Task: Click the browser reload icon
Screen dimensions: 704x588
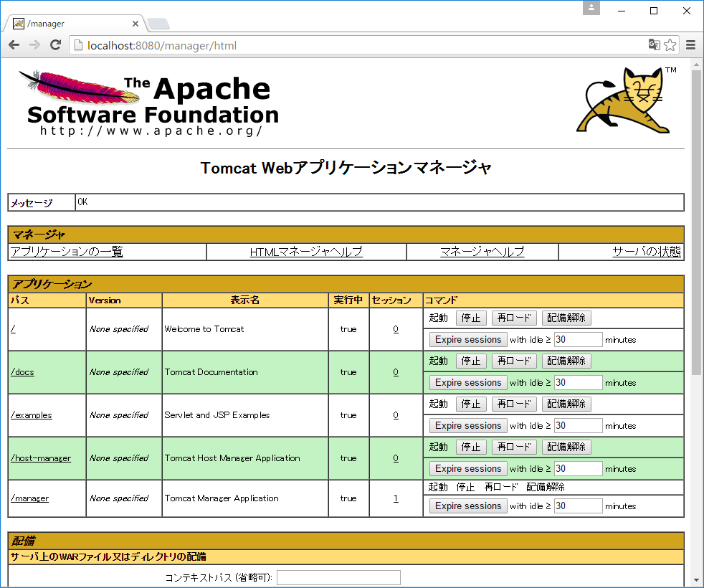Action: pyautogui.click(x=55, y=45)
